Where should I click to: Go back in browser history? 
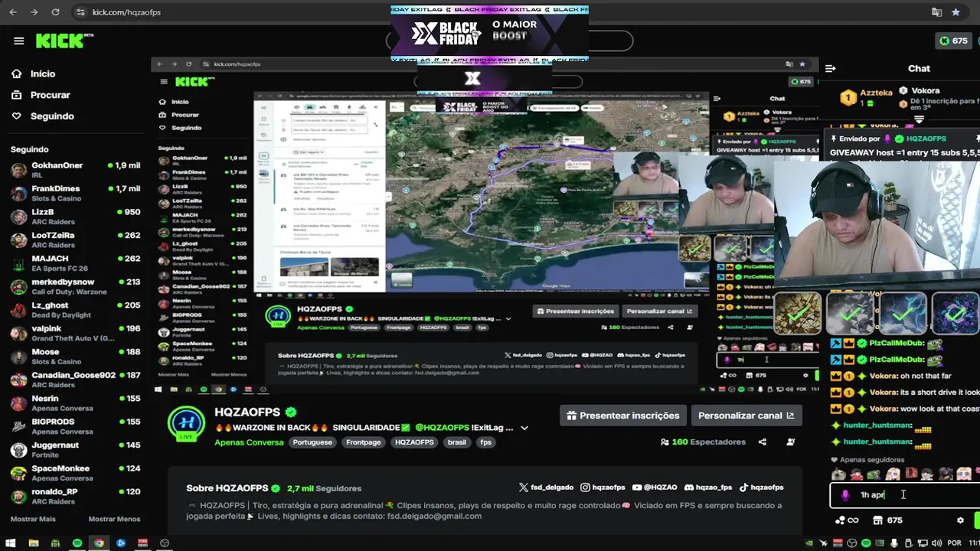(x=13, y=12)
